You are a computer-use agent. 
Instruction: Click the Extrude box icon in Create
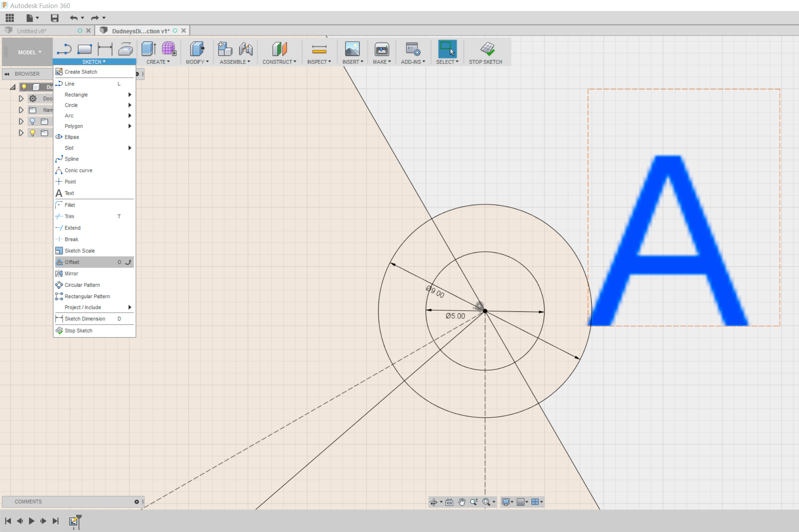[x=149, y=49]
